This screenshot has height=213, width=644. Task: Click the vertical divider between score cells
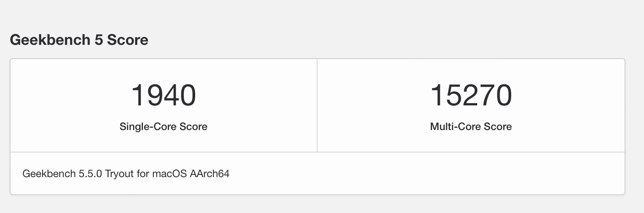click(317, 105)
